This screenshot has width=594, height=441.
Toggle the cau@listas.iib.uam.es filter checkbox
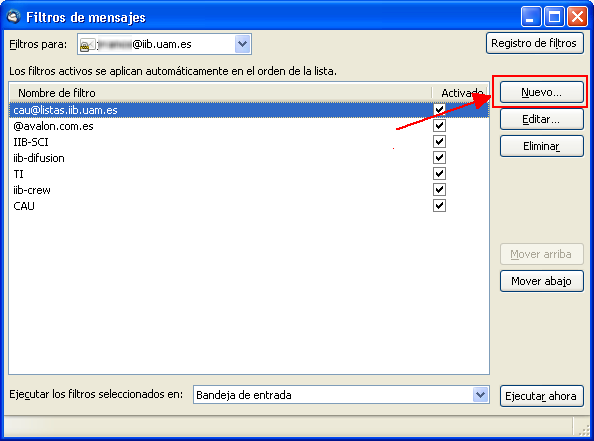click(439, 109)
